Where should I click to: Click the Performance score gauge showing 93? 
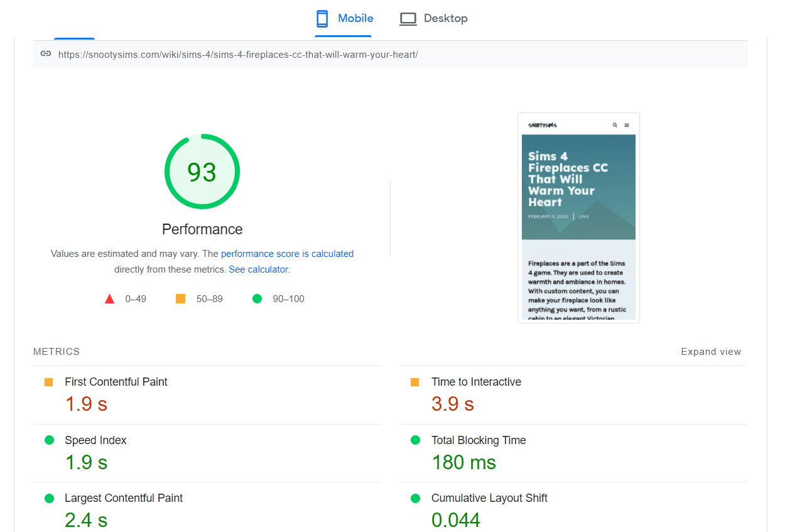point(202,171)
